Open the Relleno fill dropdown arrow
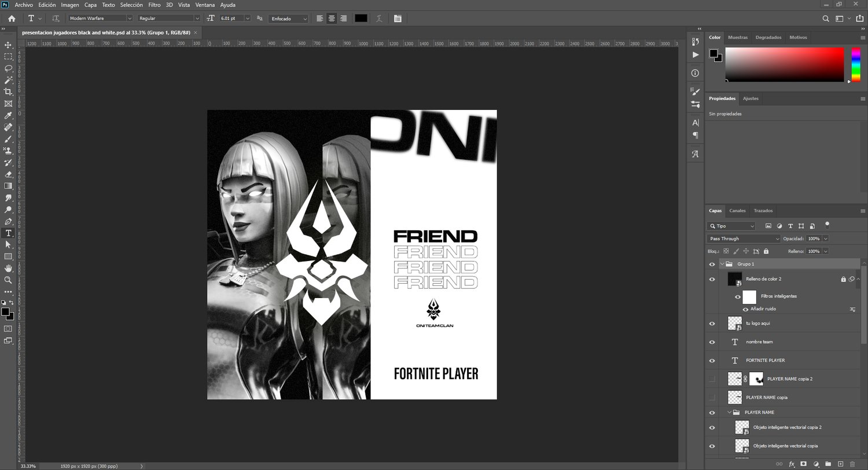The width and height of the screenshot is (868, 470). (825, 251)
